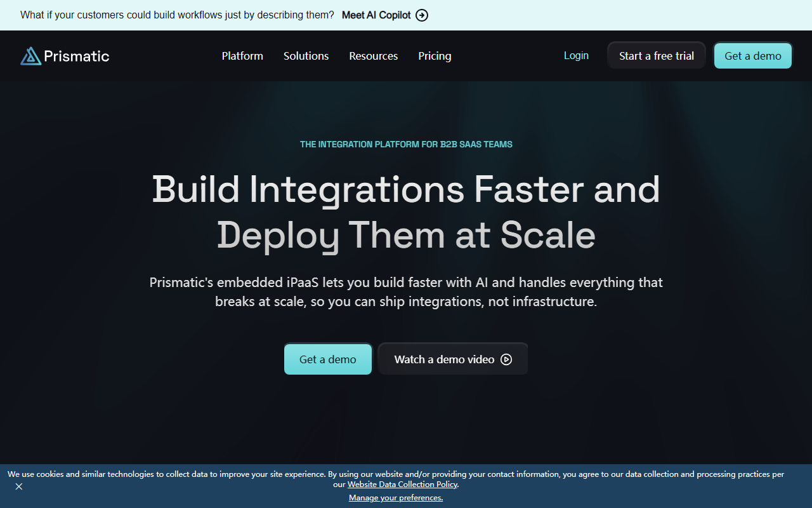This screenshot has height=508, width=812.
Task: Expand the Resources navigation menu
Action: (x=374, y=56)
